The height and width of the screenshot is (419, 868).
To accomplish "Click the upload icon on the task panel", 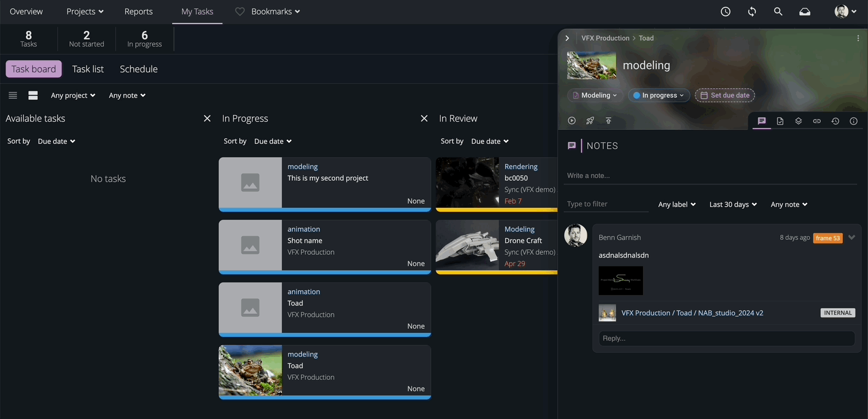I will pos(608,121).
